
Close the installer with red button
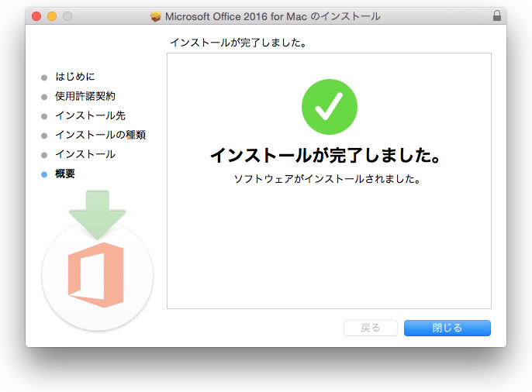[36, 16]
